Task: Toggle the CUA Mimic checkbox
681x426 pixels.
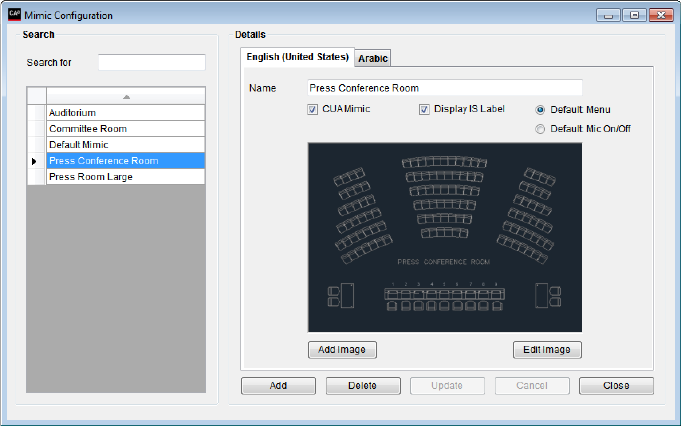Action: (x=313, y=110)
